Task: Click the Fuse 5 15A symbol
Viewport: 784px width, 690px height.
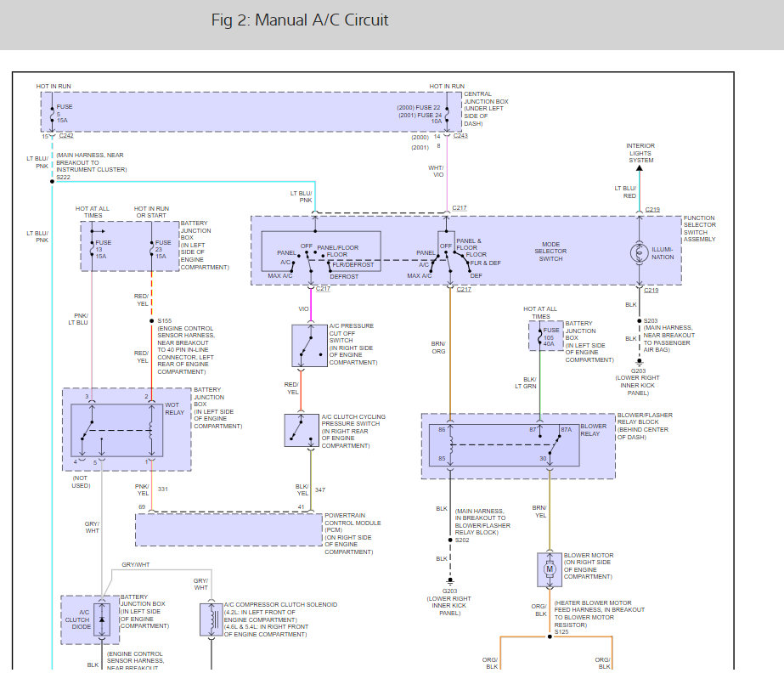Action: [x=53, y=114]
